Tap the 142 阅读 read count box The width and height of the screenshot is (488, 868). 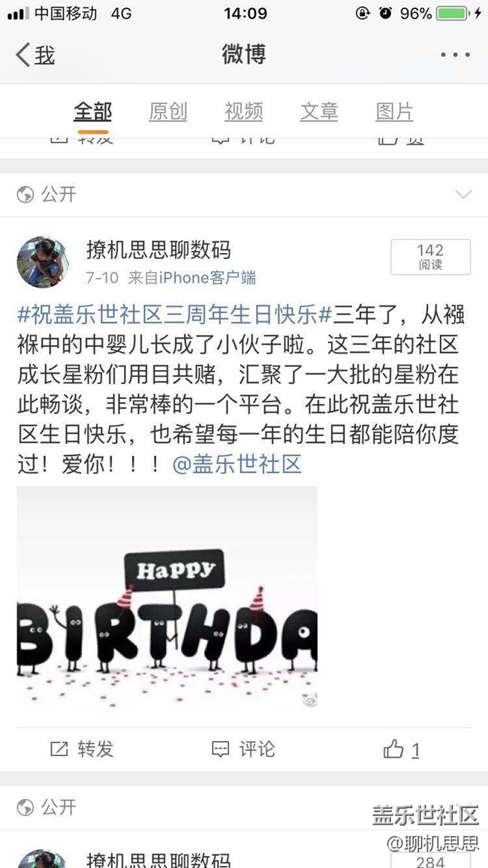[430, 257]
